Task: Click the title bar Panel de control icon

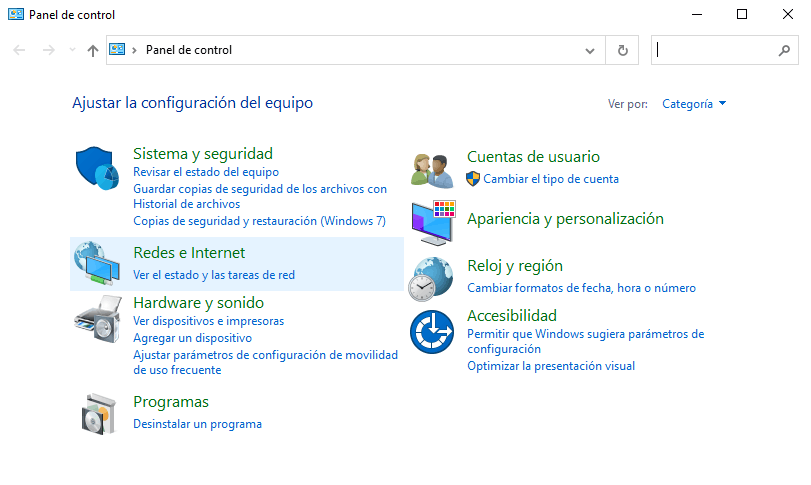Action: pyautogui.click(x=16, y=14)
